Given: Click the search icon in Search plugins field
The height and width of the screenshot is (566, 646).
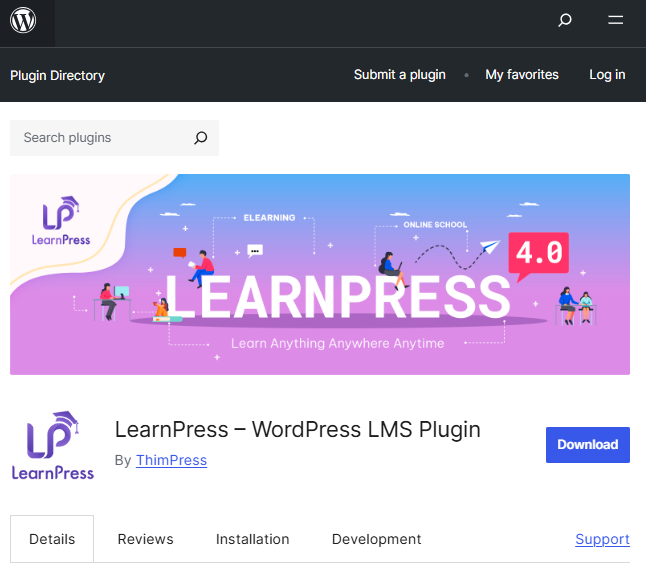Looking at the screenshot, I should click(201, 138).
